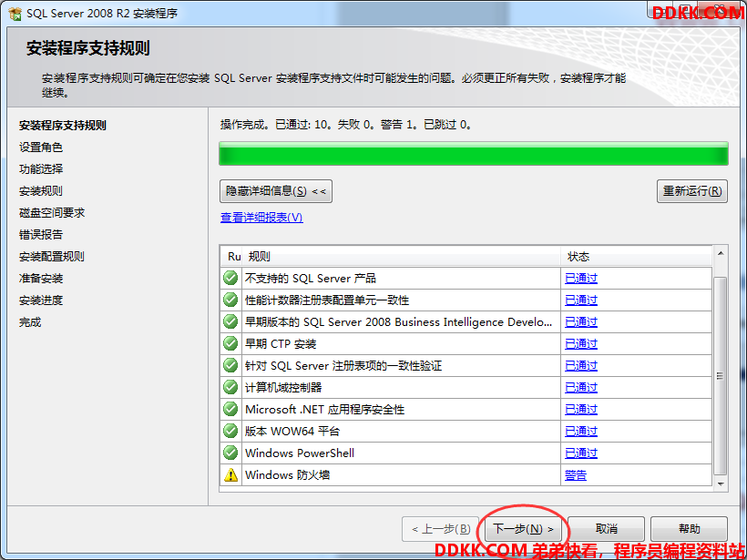Select 安装规则 in the left step list
This screenshot has width=747, height=560.
[x=40, y=191]
